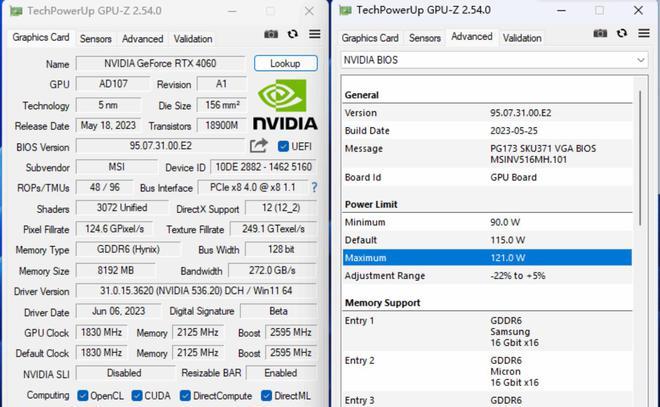The height and width of the screenshot is (407, 660).
Task: Select Advanced tab in right window
Action: click(x=471, y=37)
